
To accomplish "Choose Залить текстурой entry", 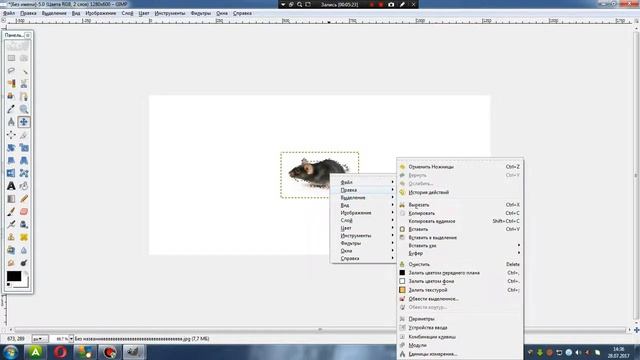I will pyautogui.click(x=460, y=290).
